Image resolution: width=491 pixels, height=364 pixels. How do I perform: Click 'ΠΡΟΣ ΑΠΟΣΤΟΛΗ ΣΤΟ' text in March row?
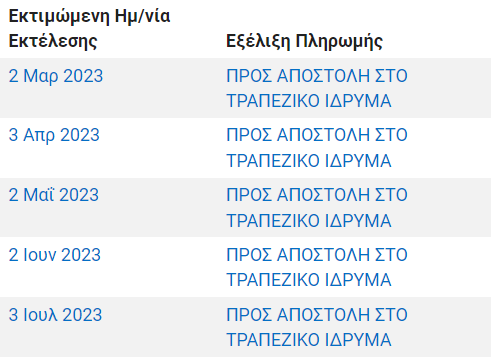pos(317,76)
